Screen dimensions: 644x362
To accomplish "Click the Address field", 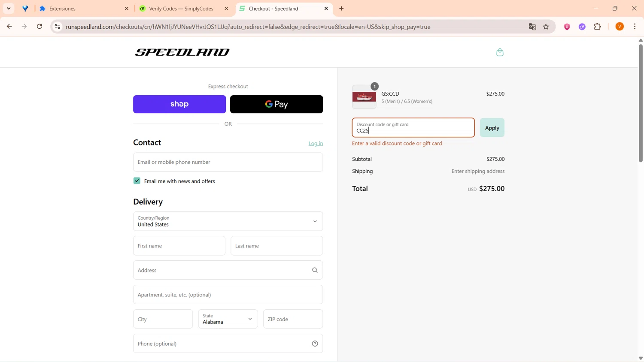I will [x=228, y=270].
